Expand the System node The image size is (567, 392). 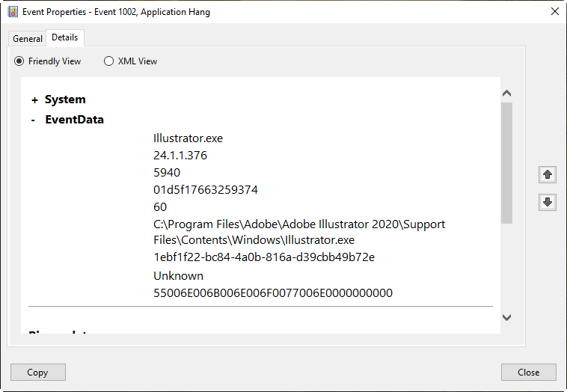34,100
